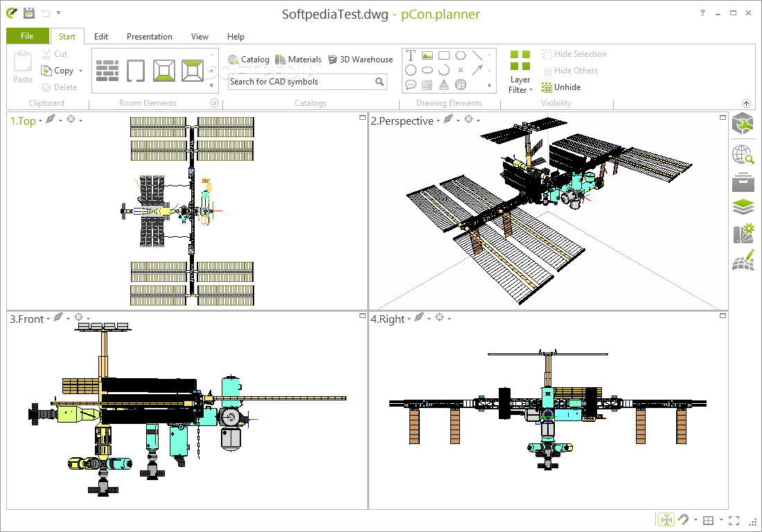Maximize the 4.Right viewport
The height and width of the screenshot is (532, 762).
click(x=723, y=316)
